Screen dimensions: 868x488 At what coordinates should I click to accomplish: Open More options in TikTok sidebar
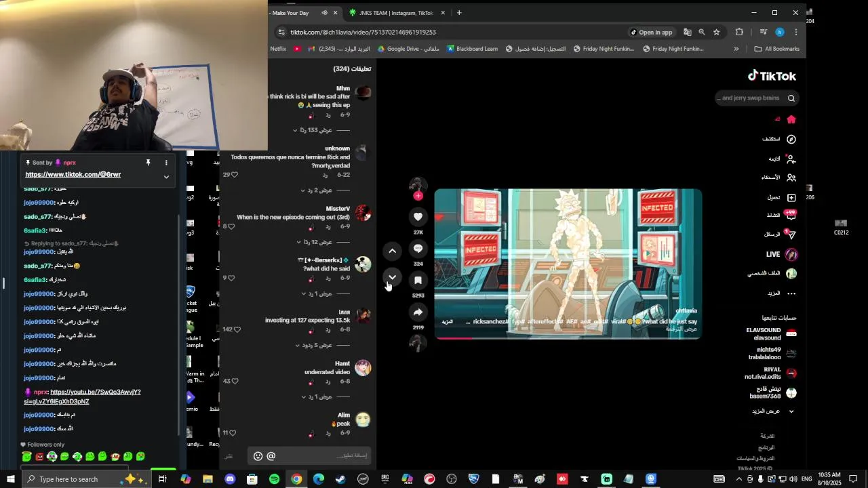791,293
